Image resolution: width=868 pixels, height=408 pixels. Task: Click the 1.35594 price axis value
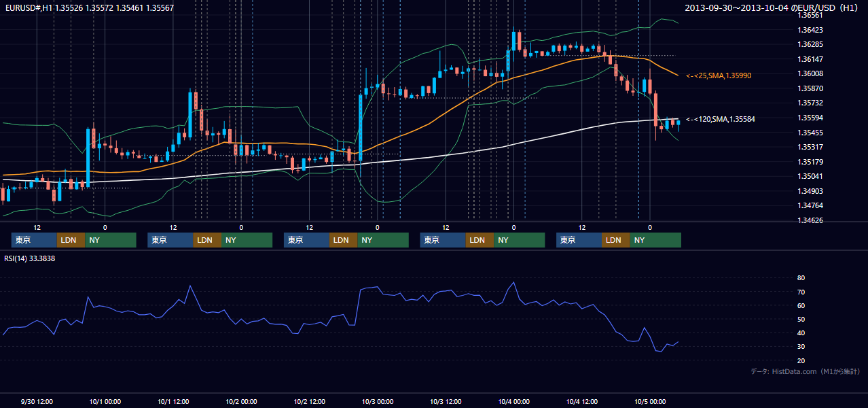[x=810, y=118]
